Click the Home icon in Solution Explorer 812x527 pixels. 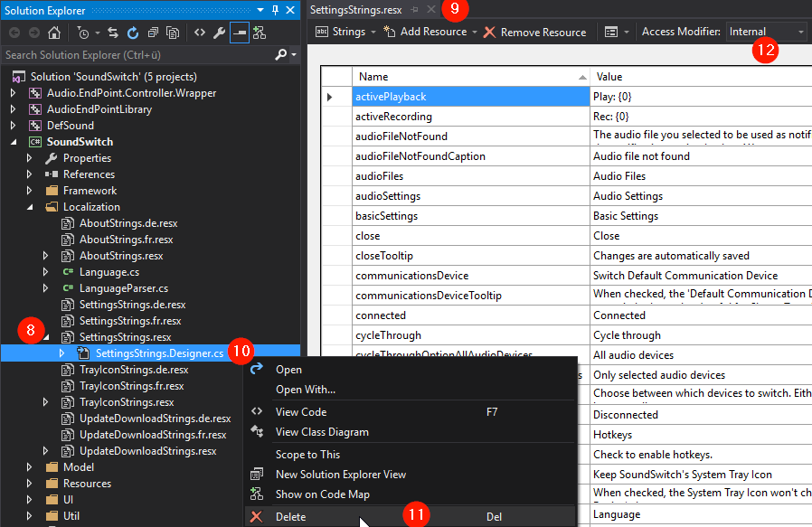[x=52, y=32]
